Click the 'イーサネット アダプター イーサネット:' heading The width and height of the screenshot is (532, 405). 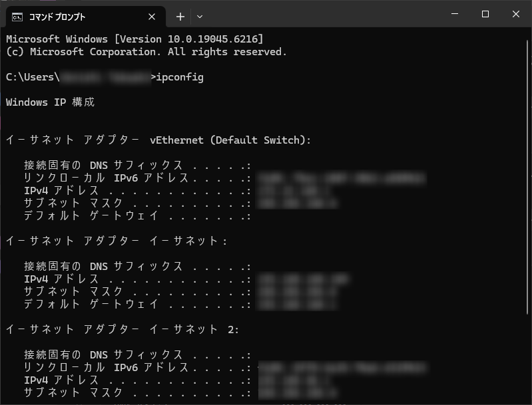[117, 241]
